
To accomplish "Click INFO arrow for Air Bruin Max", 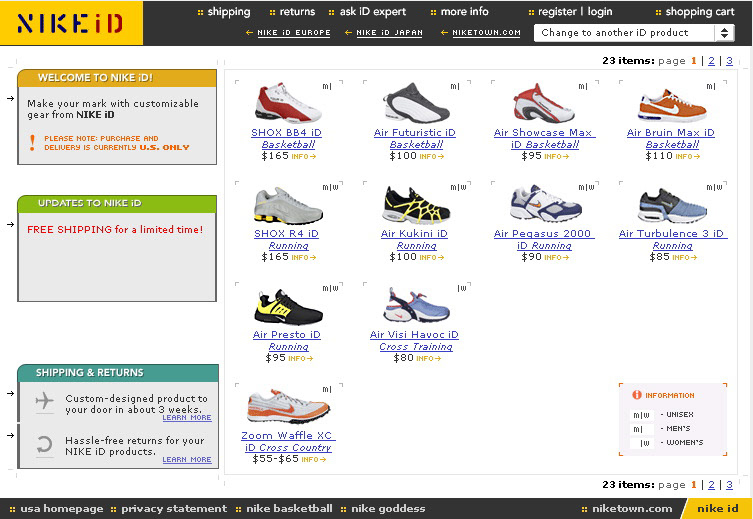I will click(687, 157).
